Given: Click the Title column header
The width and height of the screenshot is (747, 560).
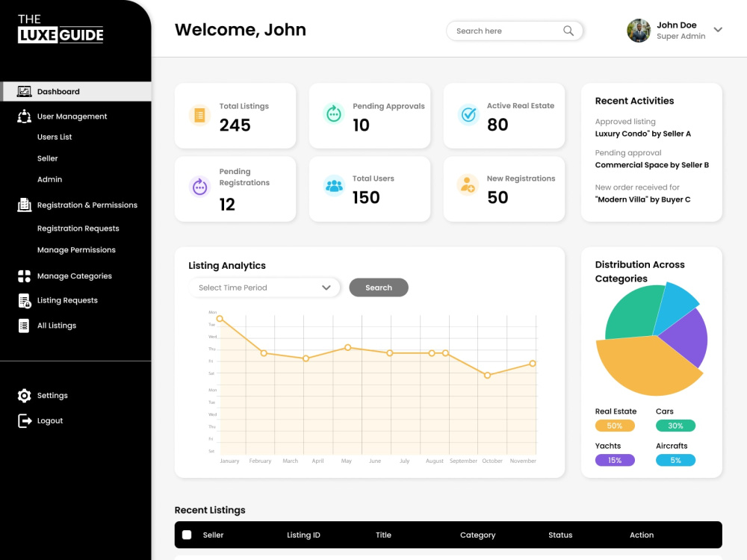Looking at the screenshot, I should tap(383, 535).
